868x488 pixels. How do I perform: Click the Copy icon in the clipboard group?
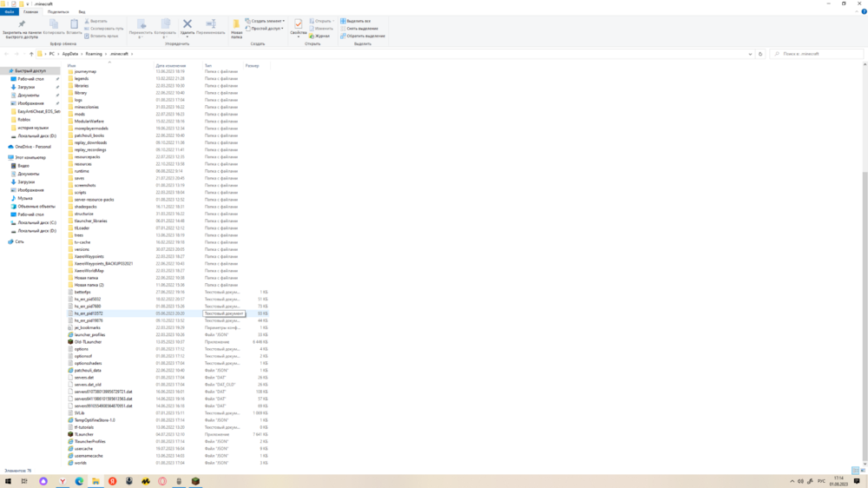point(54,23)
